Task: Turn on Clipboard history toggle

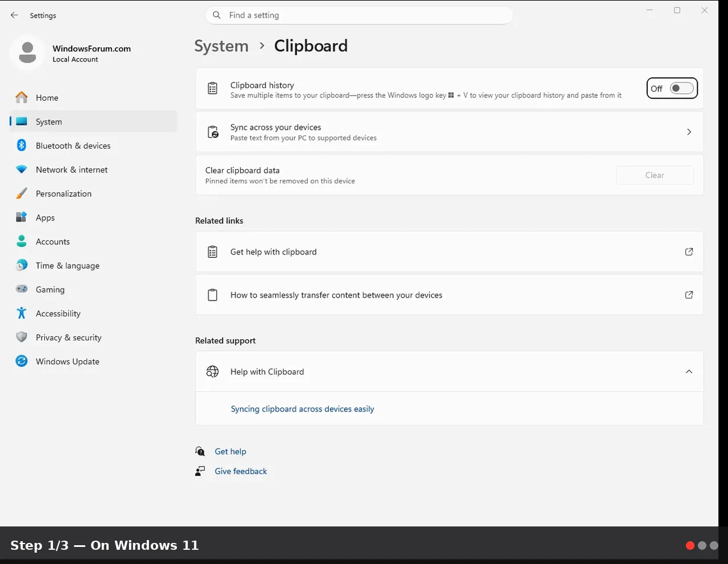Action: point(681,88)
